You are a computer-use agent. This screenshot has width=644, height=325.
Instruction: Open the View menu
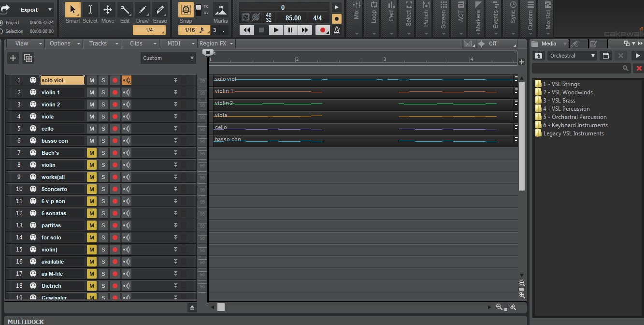(25, 44)
